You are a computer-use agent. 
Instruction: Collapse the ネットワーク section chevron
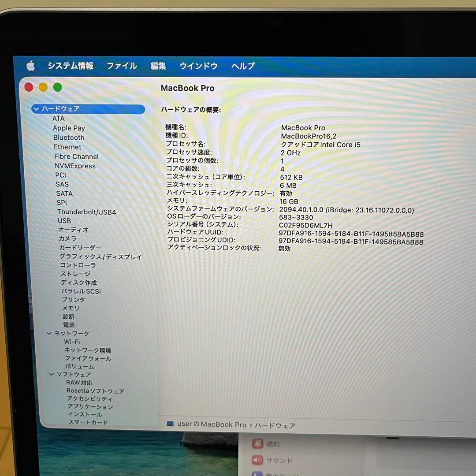49,333
